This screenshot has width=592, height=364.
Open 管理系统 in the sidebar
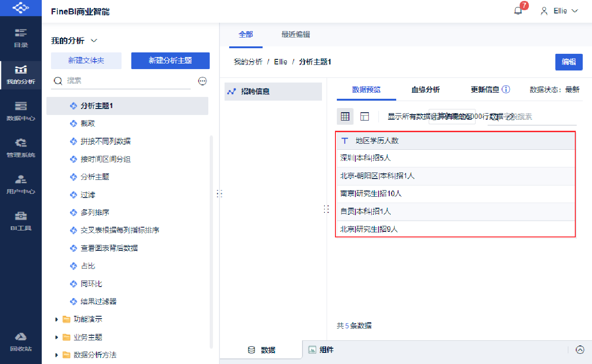click(21, 148)
